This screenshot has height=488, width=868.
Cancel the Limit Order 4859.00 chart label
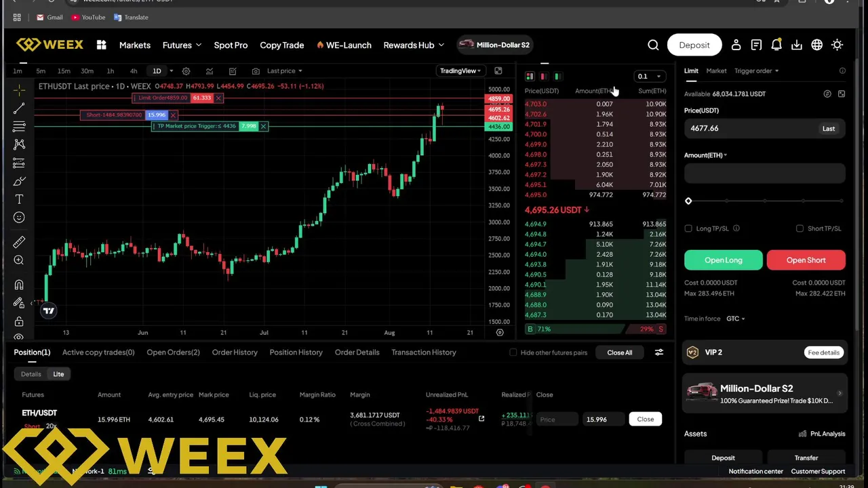click(x=218, y=98)
